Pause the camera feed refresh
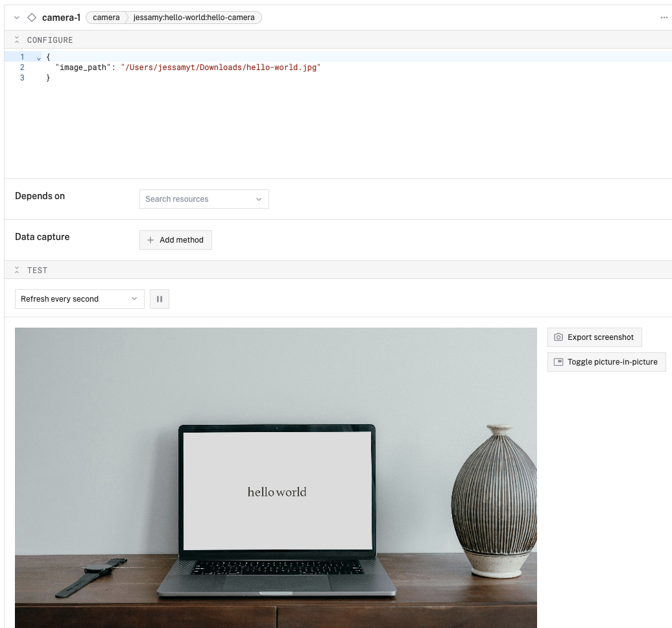The height and width of the screenshot is (628, 672). (160, 299)
